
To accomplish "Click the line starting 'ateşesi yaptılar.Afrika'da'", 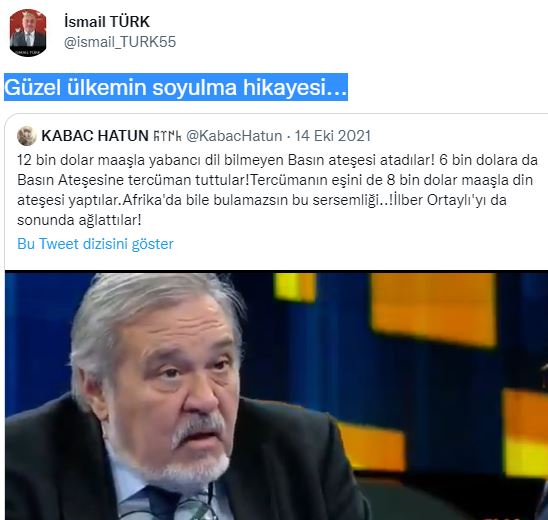I will (x=262, y=200).
